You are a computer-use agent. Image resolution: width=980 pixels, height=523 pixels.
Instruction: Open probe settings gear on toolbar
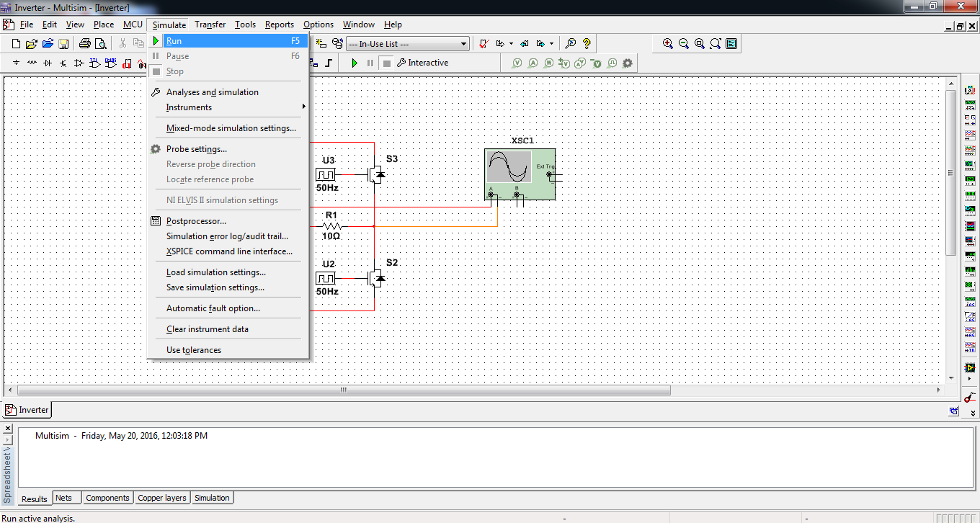click(x=628, y=63)
